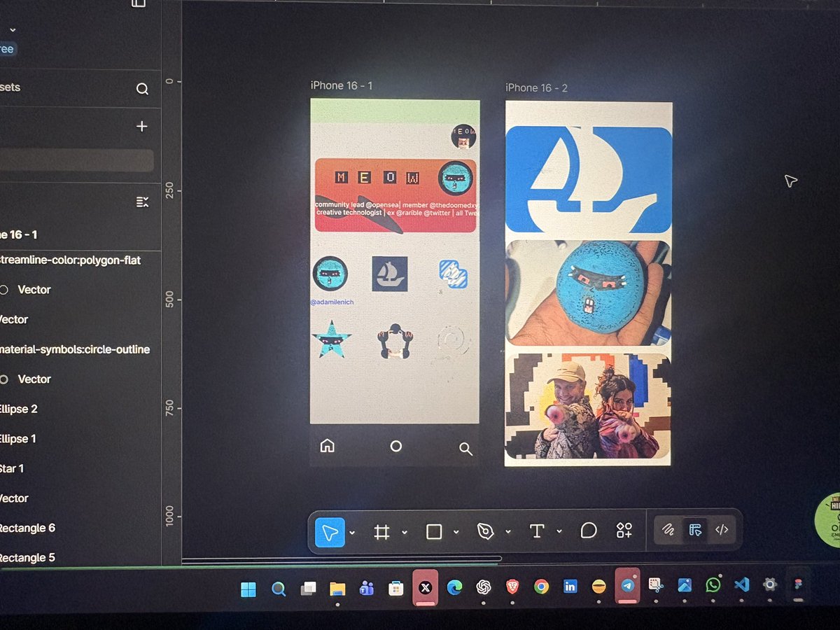Viewport: 840px width, 630px height.
Task: Select the small avatar at frame top right
Action: [x=463, y=137]
